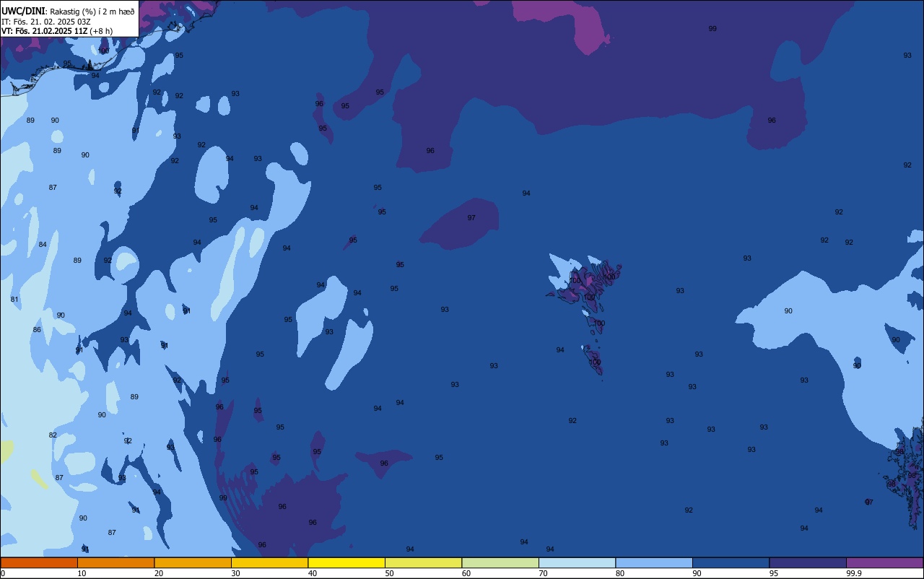Select the dark indigo 95–99.9 legend swatch
924x579 pixels.
click(808, 562)
